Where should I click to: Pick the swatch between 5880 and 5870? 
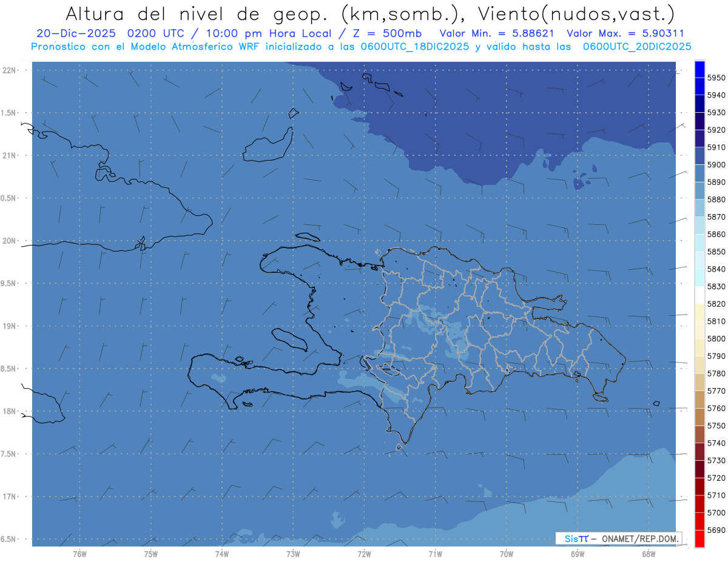(699, 208)
